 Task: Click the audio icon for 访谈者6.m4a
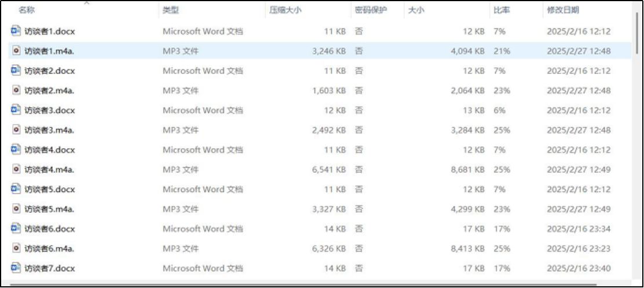pyautogui.click(x=16, y=248)
